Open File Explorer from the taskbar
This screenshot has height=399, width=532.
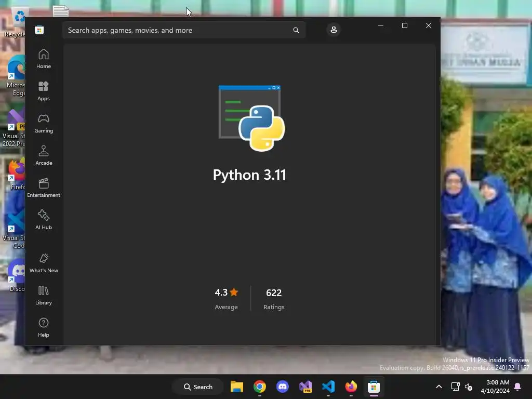[237, 387]
